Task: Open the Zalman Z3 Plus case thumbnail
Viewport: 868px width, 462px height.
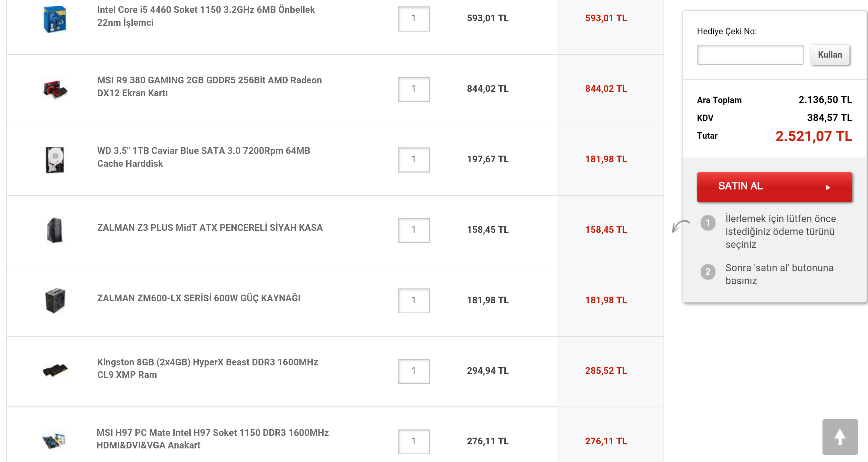Action: 55,230
